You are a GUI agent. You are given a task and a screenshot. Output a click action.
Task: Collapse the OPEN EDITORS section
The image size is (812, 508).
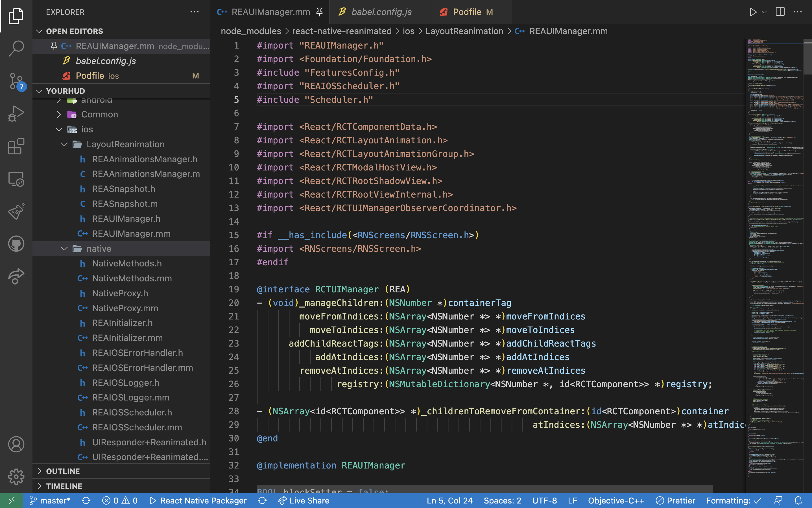(121, 31)
